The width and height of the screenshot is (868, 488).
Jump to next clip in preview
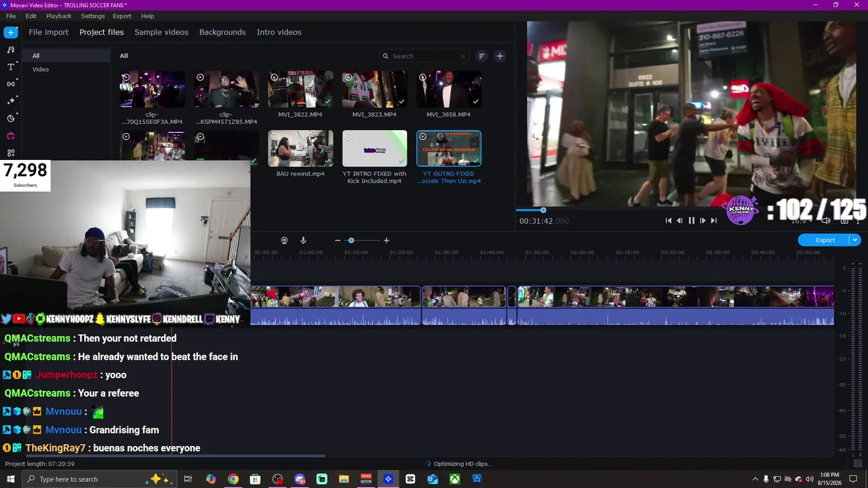pos(713,221)
